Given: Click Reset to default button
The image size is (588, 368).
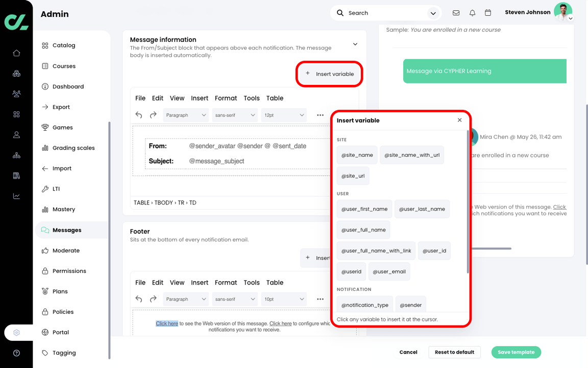Looking at the screenshot, I should click(x=454, y=352).
